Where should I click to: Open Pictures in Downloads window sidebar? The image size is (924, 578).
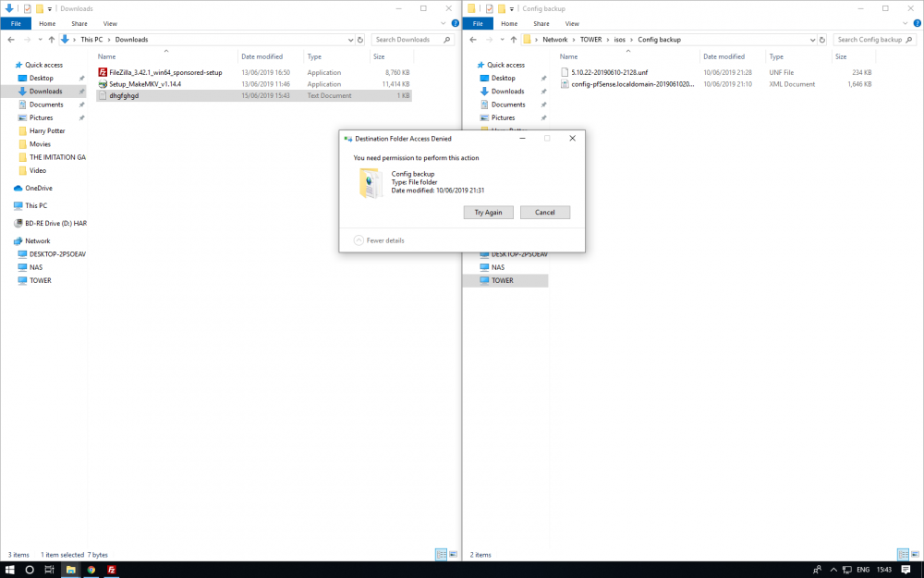point(42,118)
